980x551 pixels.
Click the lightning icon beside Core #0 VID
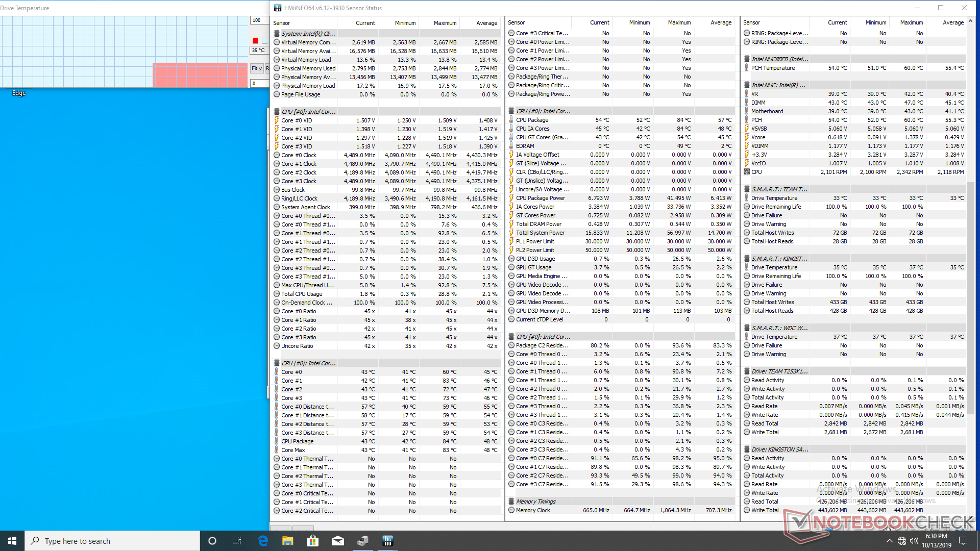point(277,120)
